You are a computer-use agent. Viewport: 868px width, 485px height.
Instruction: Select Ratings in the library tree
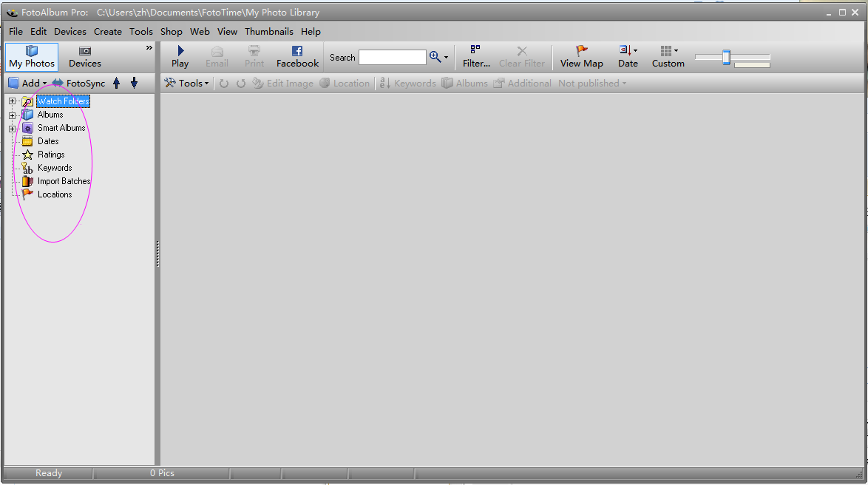pos(51,155)
